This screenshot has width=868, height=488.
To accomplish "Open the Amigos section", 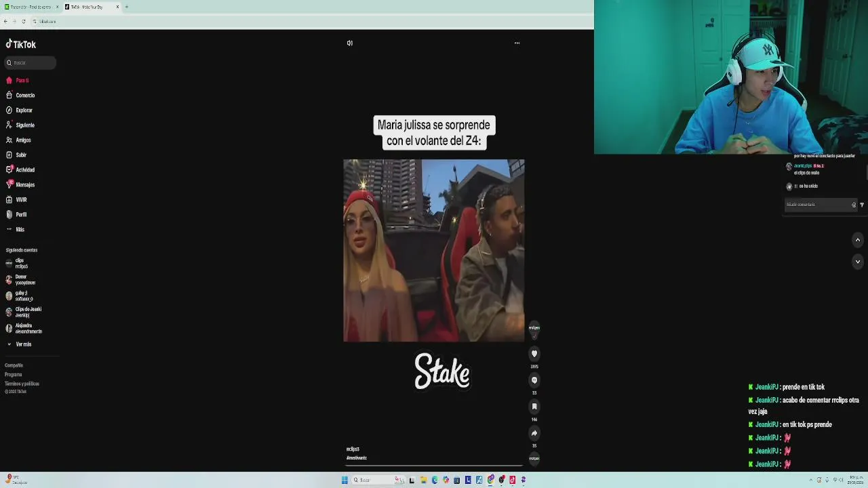I will (18, 140).
